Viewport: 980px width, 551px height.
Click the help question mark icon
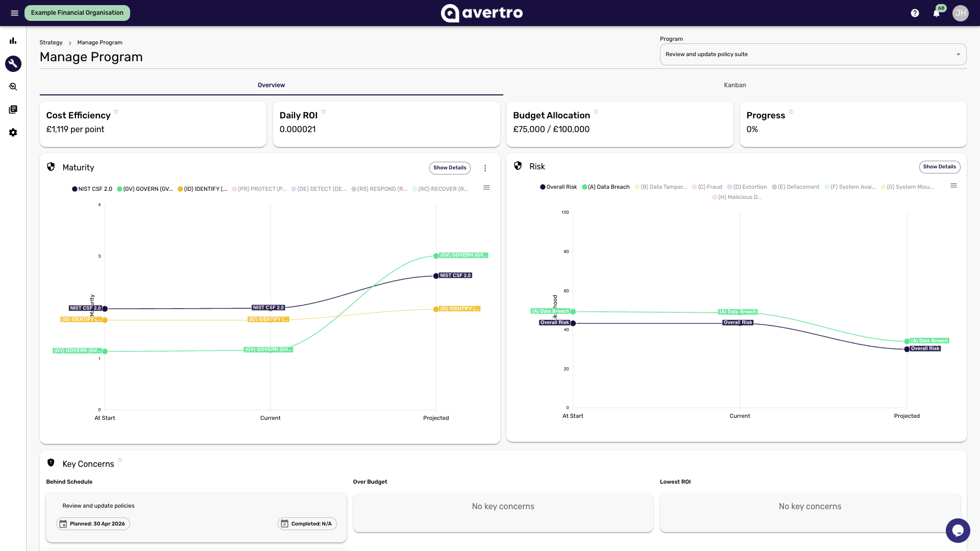tap(915, 13)
